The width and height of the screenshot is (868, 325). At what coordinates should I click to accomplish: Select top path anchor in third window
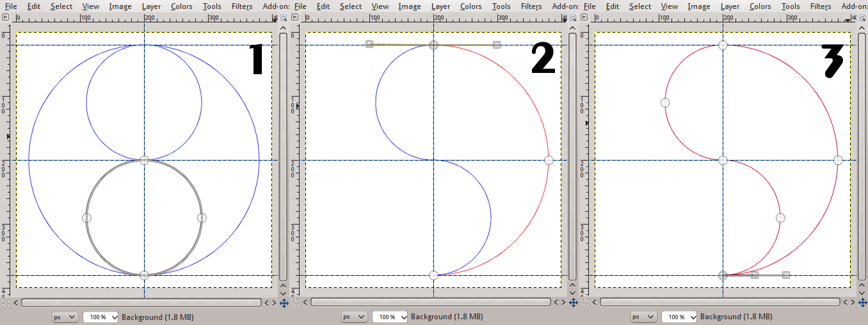[723, 45]
